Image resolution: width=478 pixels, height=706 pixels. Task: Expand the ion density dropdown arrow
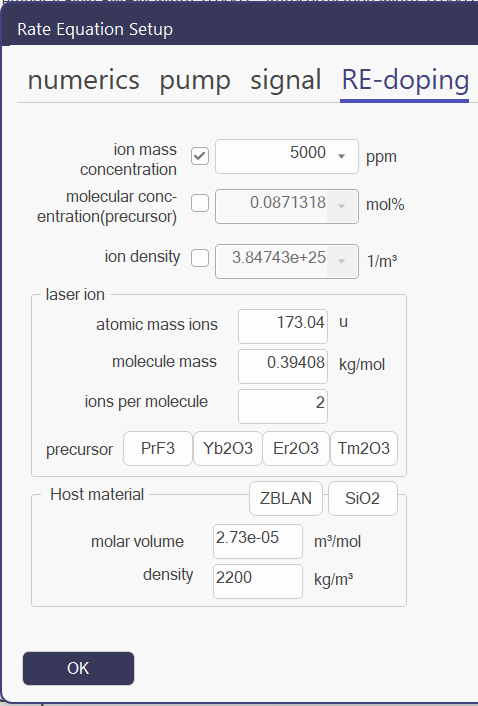342,261
